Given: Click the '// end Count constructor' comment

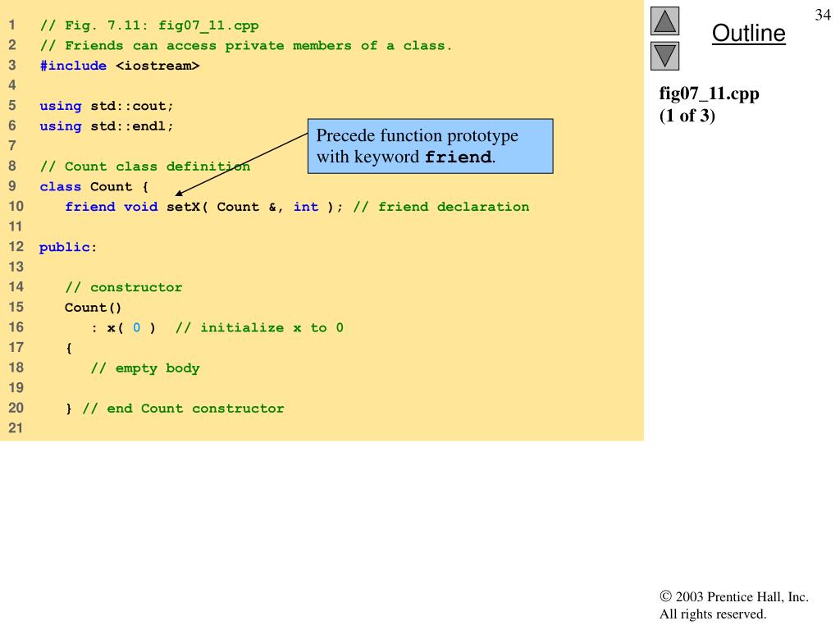Looking at the screenshot, I should pos(183,409).
